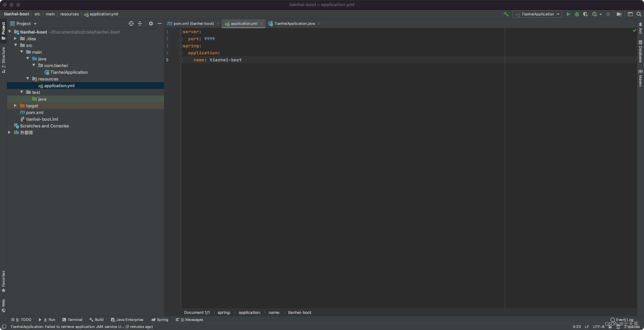
Task: Toggle the Ant tool window
Action: pyautogui.click(x=640, y=28)
